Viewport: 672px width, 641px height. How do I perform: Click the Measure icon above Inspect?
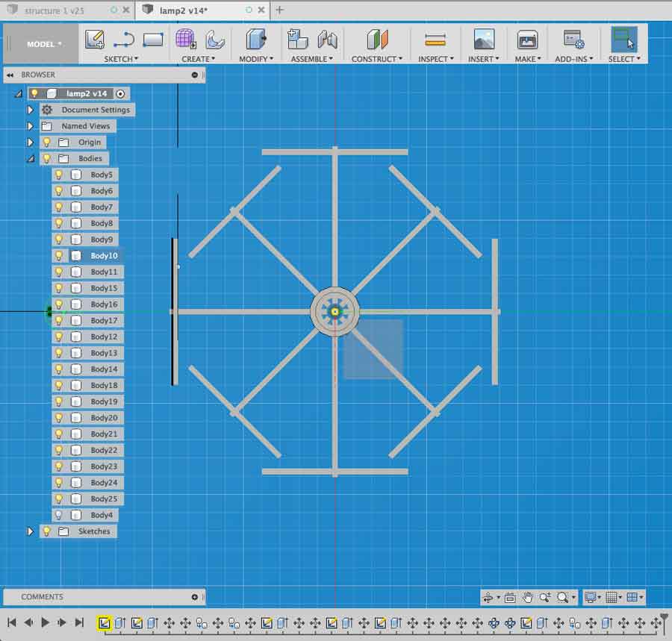click(x=435, y=40)
